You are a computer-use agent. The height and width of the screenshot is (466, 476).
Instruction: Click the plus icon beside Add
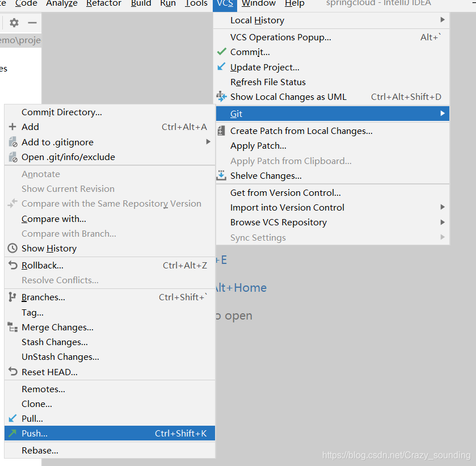(12, 127)
